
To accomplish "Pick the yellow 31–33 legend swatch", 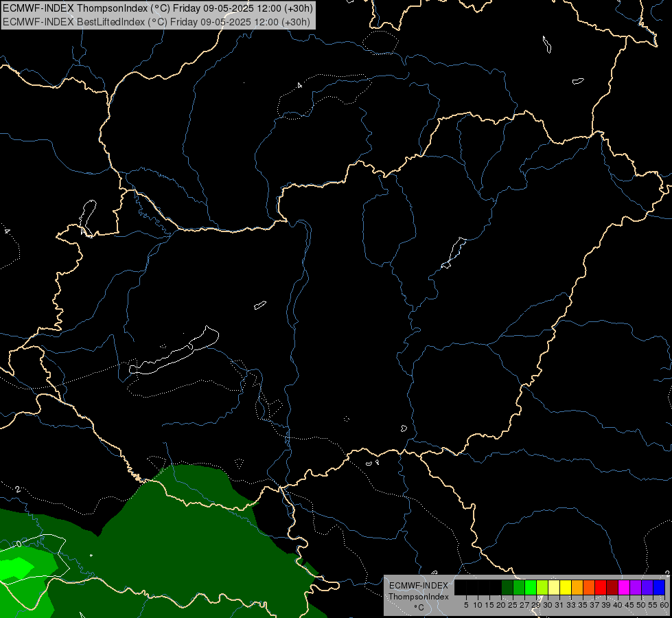I will point(566,588).
